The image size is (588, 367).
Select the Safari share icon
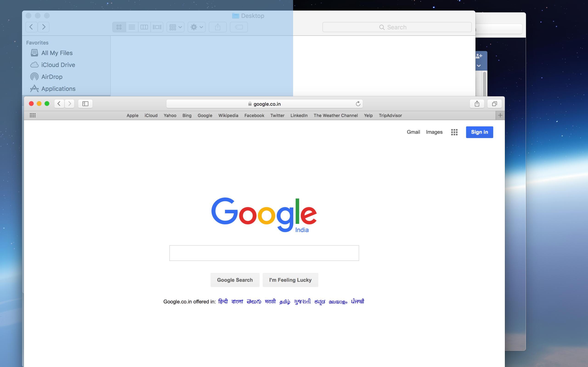coord(477,104)
